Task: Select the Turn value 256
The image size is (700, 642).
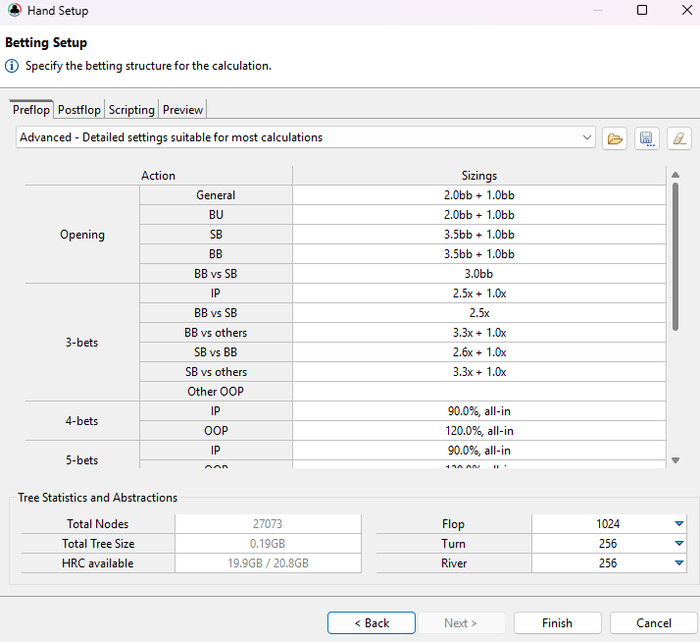Action: coord(608,543)
